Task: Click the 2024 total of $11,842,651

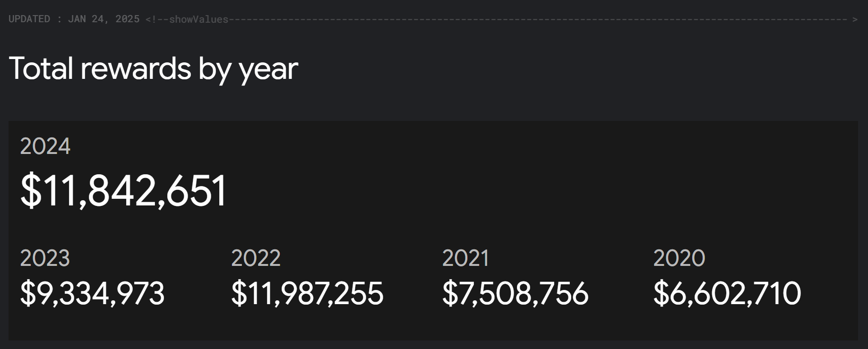Action: click(x=124, y=191)
